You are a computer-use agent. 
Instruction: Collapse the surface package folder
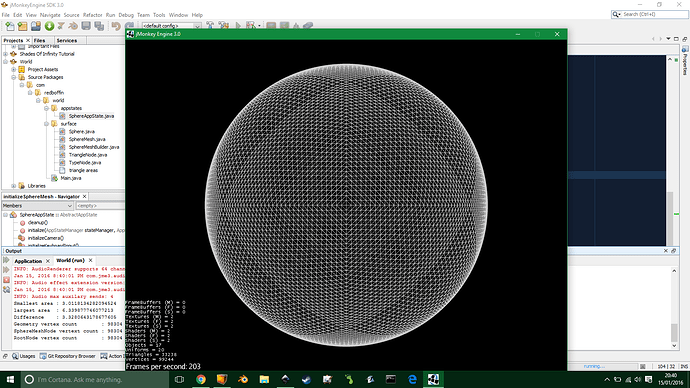coord(46,124)
